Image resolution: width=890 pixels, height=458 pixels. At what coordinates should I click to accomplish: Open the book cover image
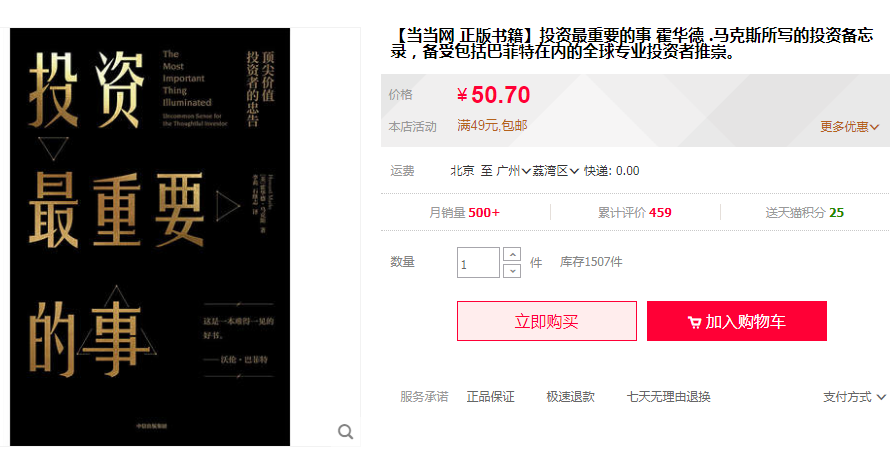[150, 237]
